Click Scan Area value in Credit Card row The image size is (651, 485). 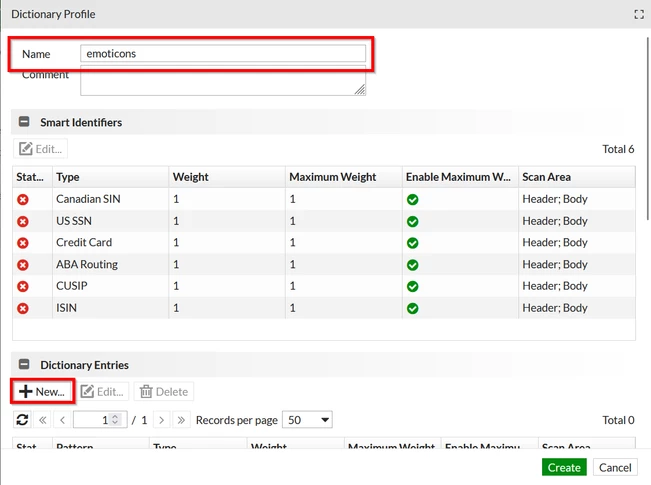[x=555, y=242]
